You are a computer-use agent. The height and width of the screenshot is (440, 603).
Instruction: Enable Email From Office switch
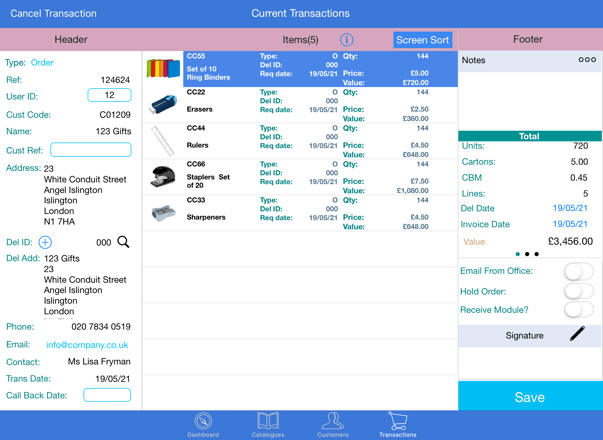577,271
